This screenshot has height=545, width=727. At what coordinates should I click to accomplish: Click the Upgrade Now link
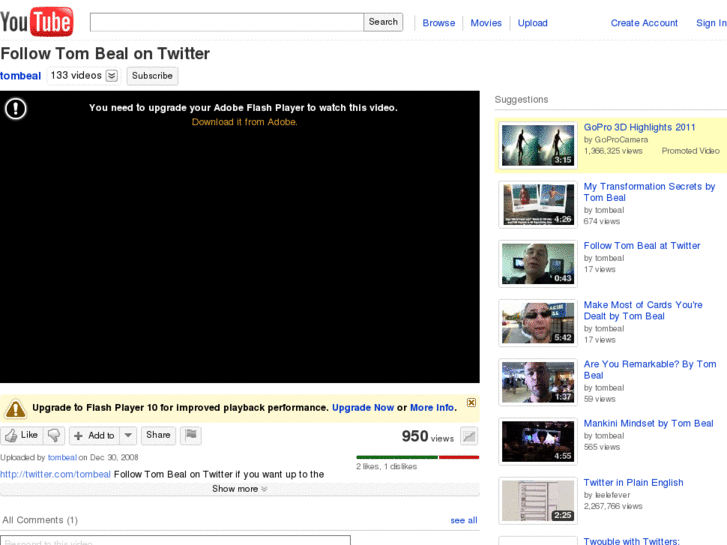362,408
